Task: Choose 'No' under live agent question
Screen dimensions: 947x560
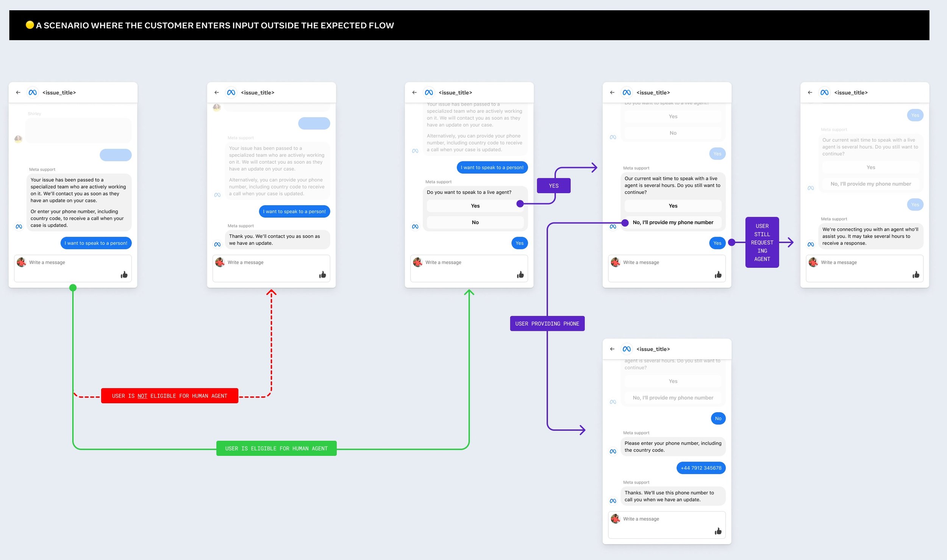Action: 475,222
